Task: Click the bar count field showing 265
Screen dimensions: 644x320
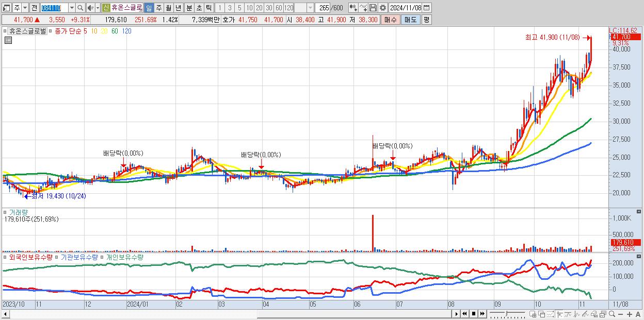Action: (x=323, y=8)
